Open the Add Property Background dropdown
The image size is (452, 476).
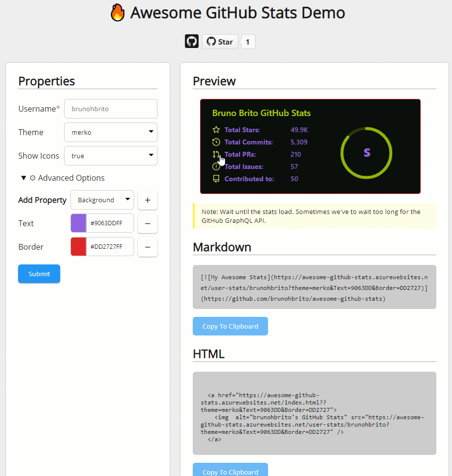[102, 200]
